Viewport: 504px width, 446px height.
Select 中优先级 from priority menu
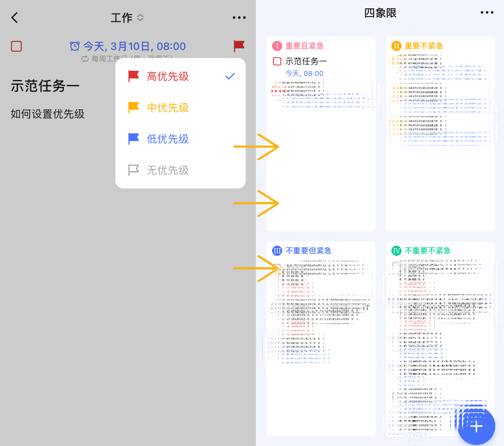180,108
